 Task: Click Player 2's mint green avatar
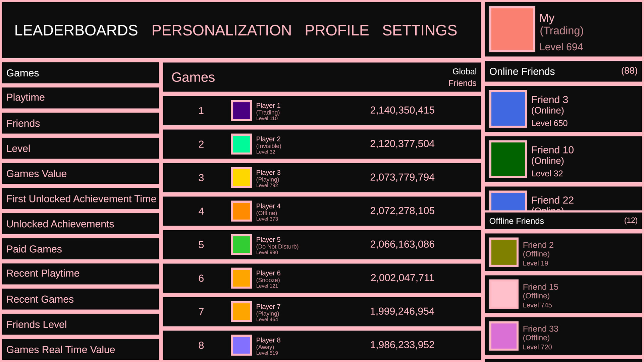241,144
